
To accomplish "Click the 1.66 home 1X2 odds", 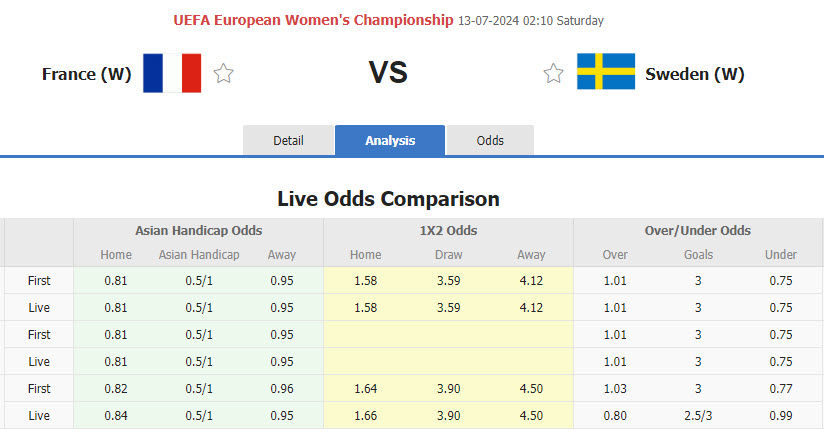I will tap(366, 415).
